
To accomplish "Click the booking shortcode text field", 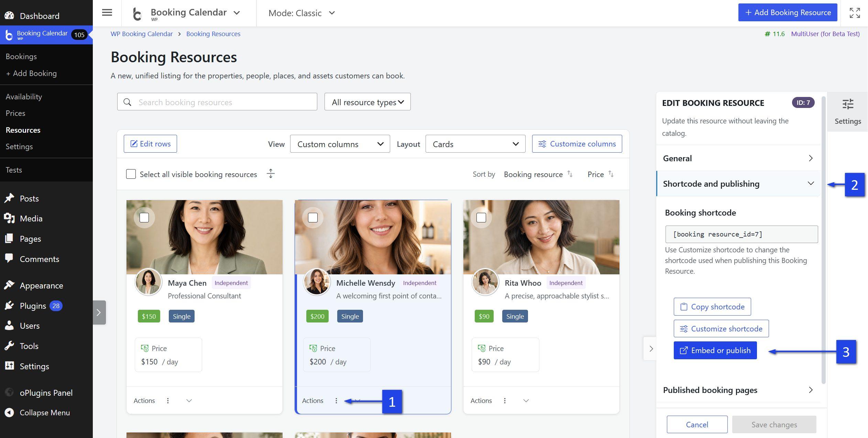I will pyautogui.click(x=741, y=234).
